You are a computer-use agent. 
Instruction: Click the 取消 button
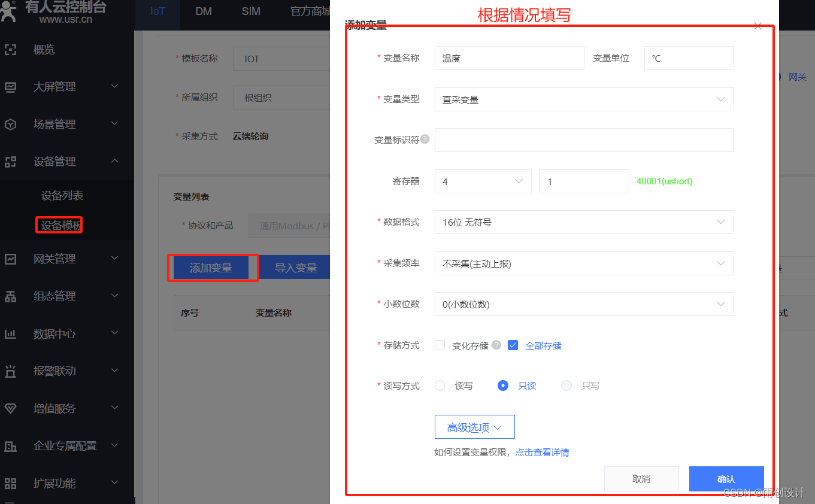coord(641,479)
